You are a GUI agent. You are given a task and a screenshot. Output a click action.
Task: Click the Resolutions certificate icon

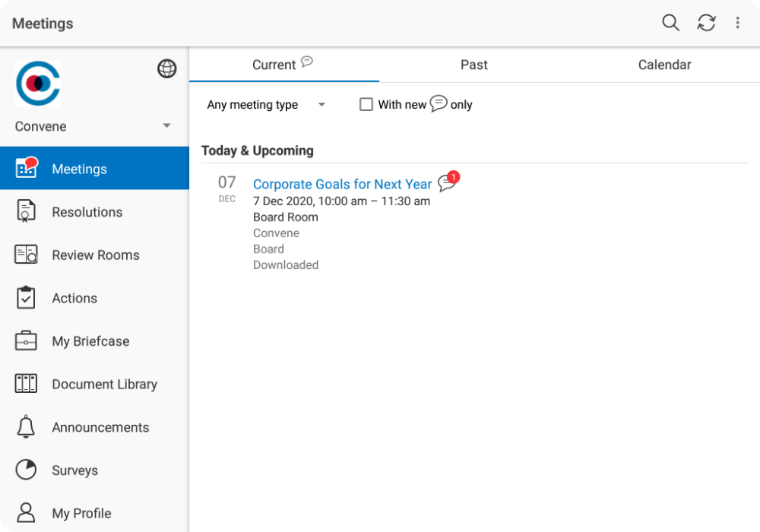26,212
